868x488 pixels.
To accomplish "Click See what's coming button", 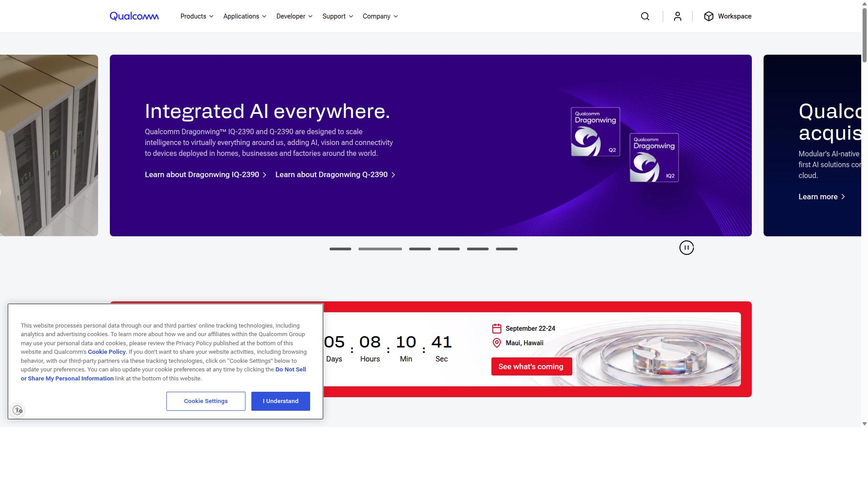I will 532,366.
